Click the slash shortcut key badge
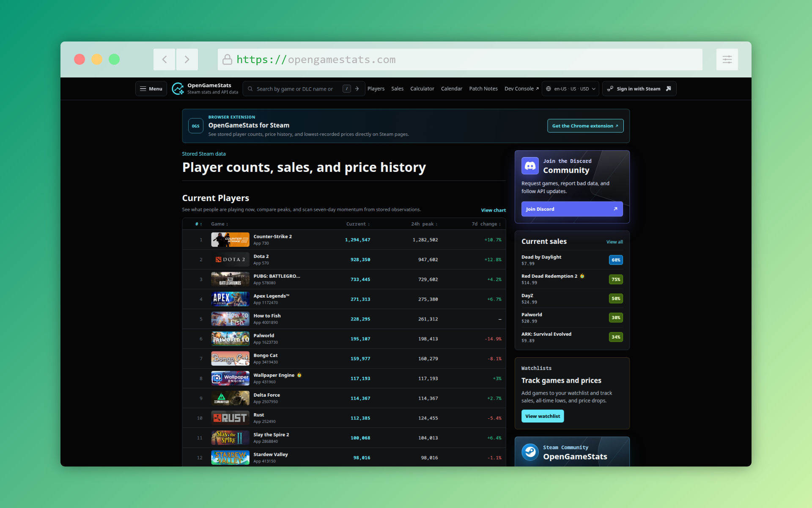The width and height of the screenshot is (812, 508). (347, 89)
